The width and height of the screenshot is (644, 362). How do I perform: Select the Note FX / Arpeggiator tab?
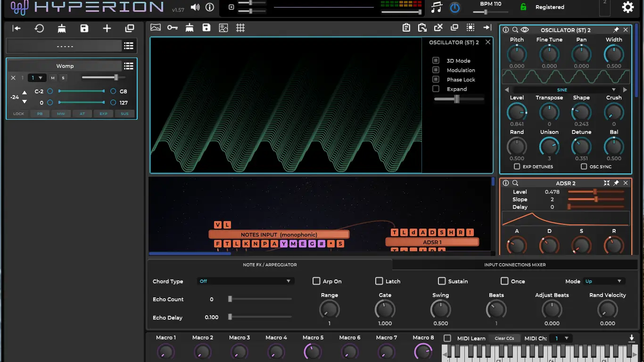point(270,265)
